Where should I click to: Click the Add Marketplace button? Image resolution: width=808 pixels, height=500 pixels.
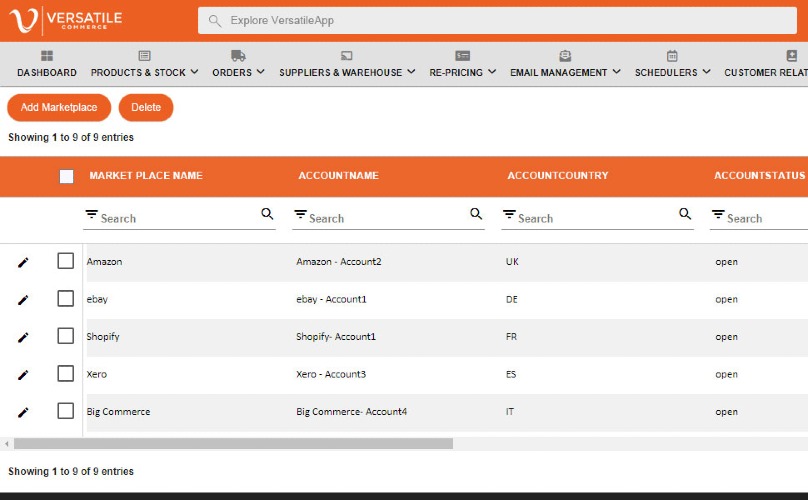tap(59, 108)
